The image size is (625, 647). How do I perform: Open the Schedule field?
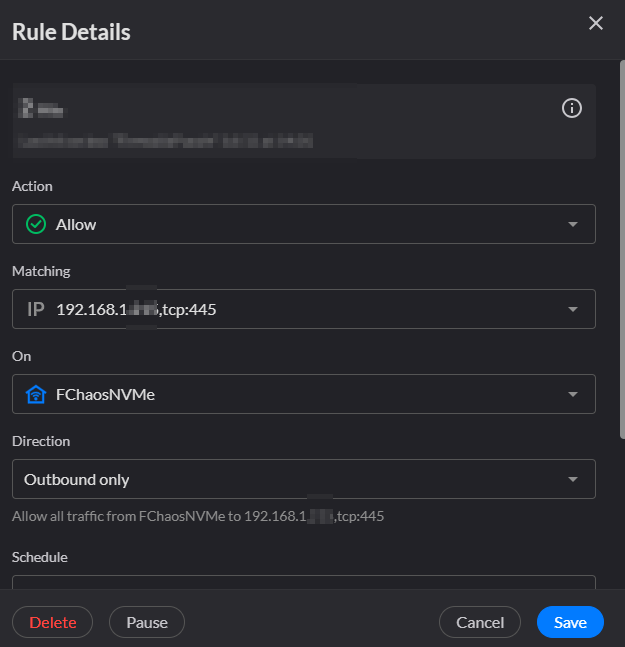point(303,582)
